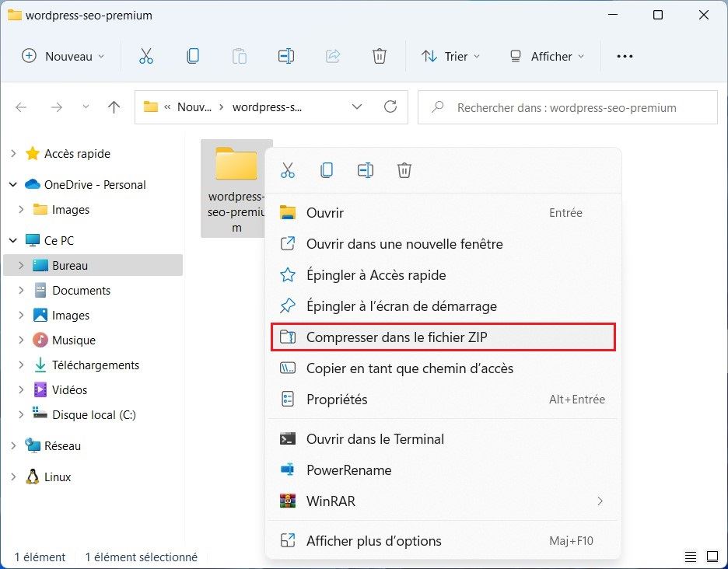Expand the Linux tree node
The image size is (728, 569).
(x=13, y=476)
